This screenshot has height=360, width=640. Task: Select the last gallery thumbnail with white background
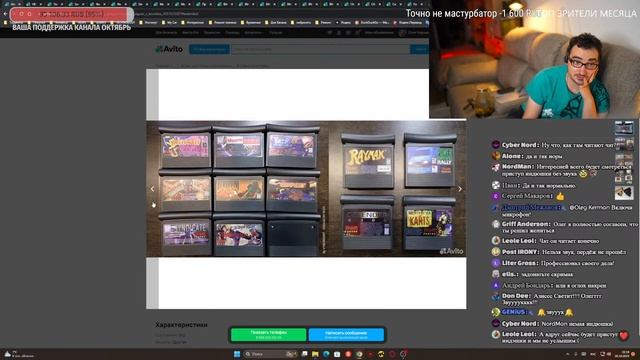[x=624, y=193]
